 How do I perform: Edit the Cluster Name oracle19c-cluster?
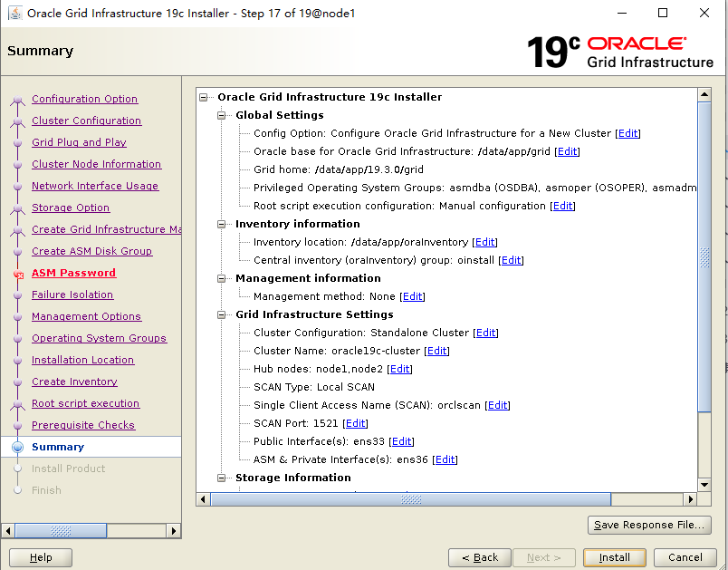tap(437, 351)
